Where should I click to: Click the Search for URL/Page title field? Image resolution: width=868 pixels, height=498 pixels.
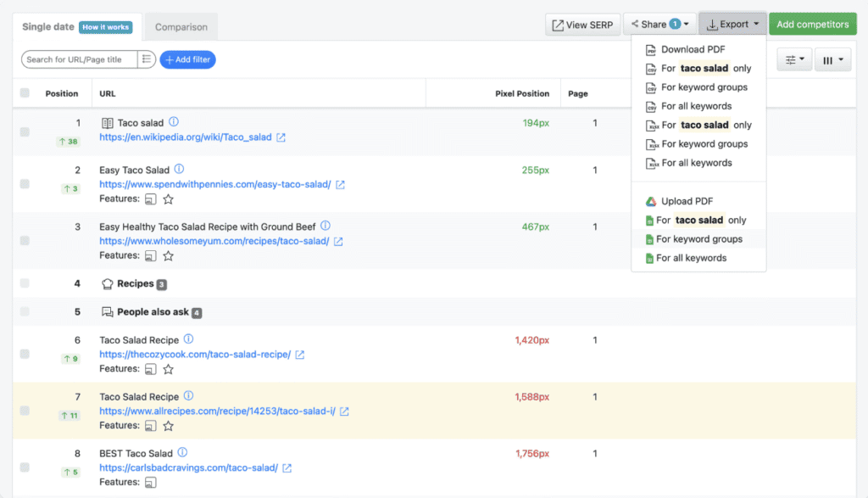tap(80, 59)
